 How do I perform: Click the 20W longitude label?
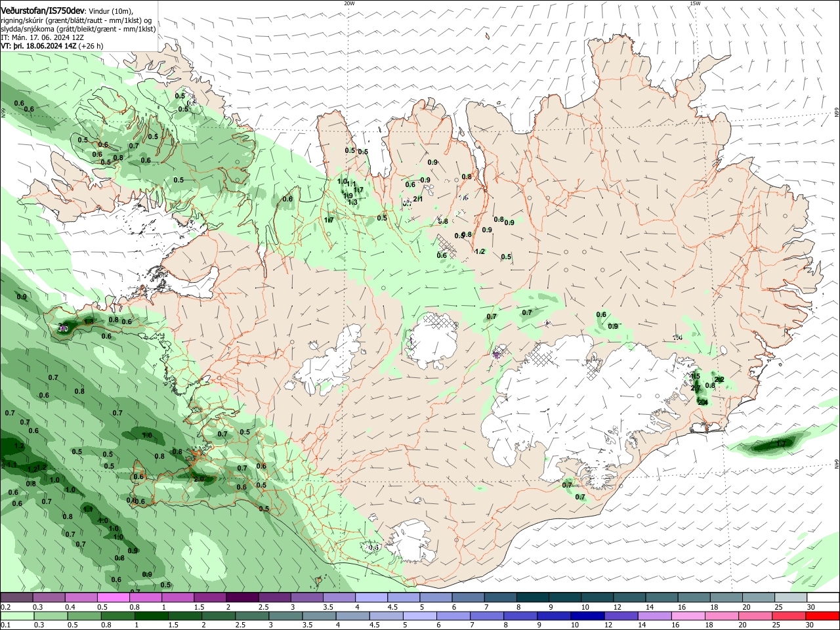pyautogui.click(x=349, y=3)
